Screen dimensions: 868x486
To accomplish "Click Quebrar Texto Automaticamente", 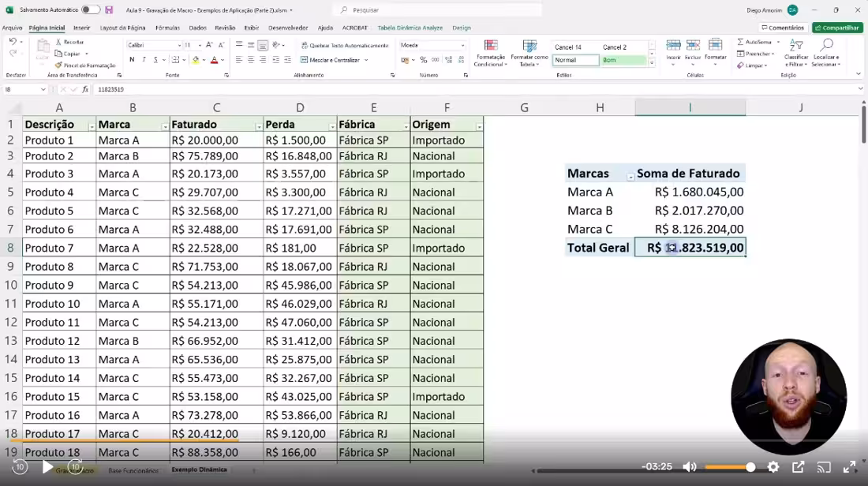I will pos(345,46).
